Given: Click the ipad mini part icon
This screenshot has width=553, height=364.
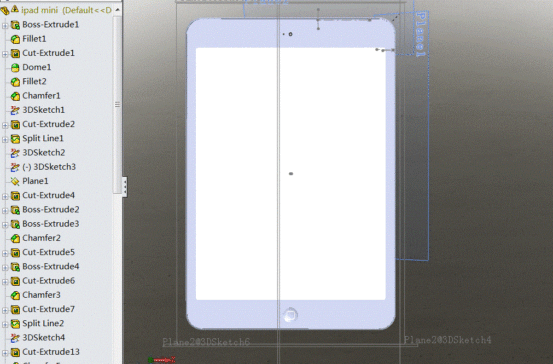Looking at the screenshot, I should (x=5, y=10).
